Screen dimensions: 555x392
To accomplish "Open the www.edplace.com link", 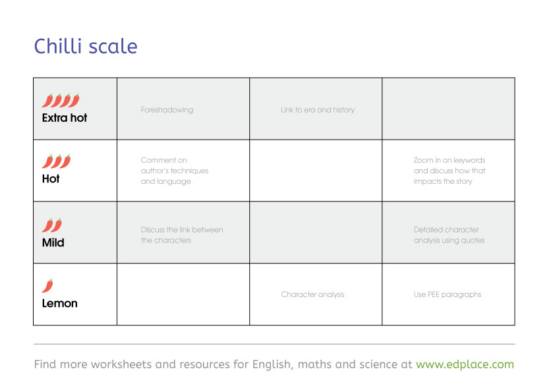I will 465,364.
